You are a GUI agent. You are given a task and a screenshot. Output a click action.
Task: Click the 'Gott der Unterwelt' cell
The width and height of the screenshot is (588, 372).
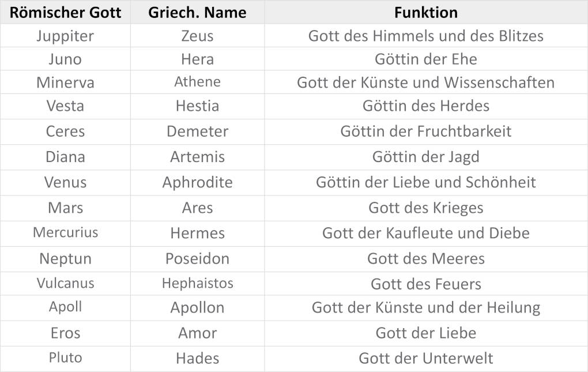point(426,358)
